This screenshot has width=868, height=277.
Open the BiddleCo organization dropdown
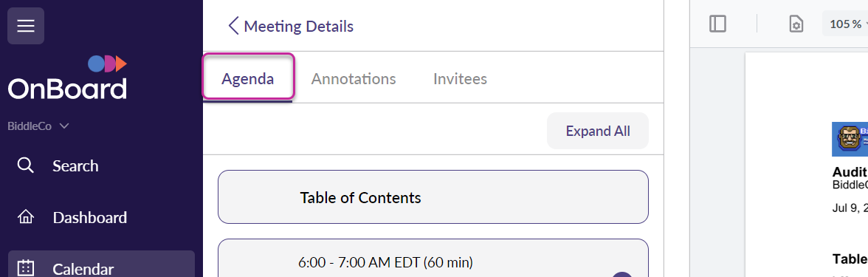38,126
